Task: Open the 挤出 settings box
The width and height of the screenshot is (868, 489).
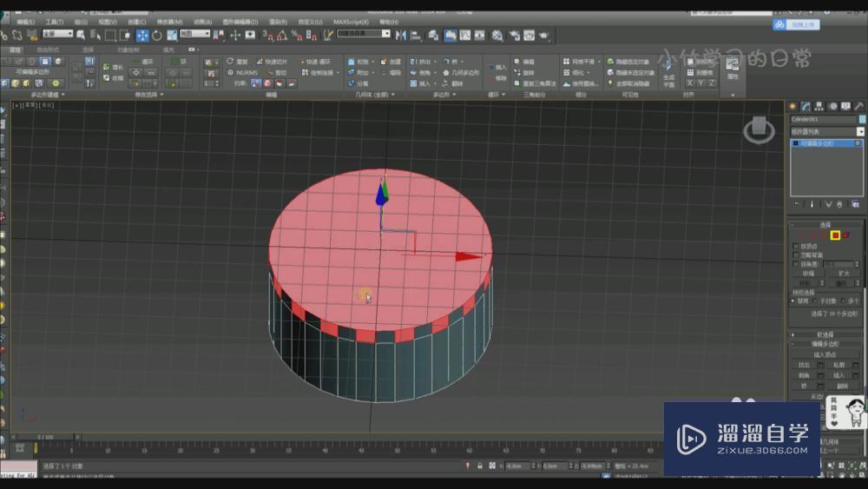Action: point(820,365)
